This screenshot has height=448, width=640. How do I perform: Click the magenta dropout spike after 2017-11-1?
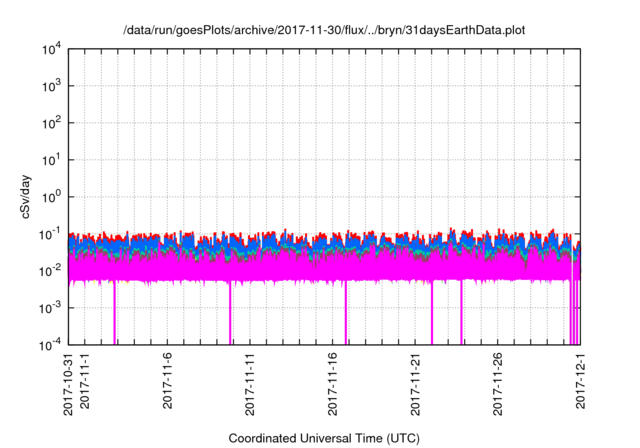[114, 313]
